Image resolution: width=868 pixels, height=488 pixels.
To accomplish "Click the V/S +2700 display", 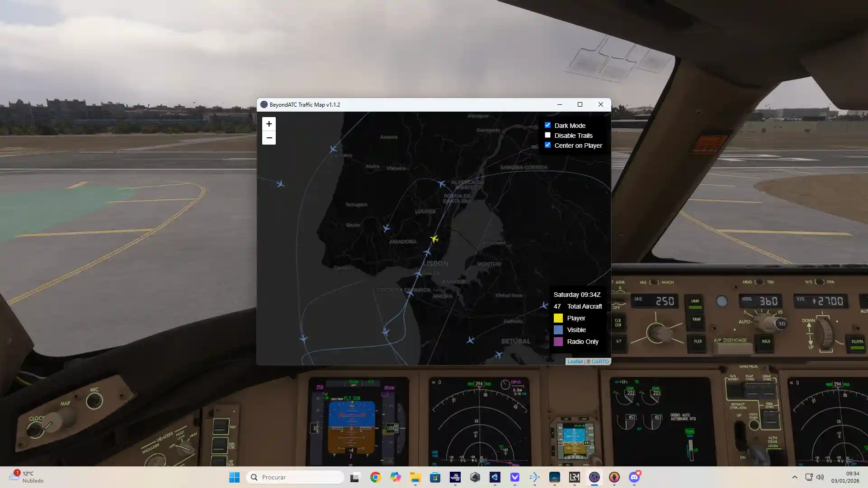I will click(x=822, y=301).
